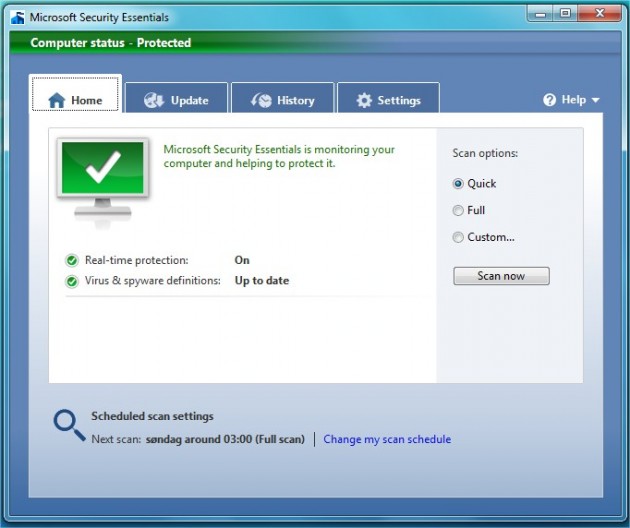
Task: Click the søndag around 03:00 next scan text
Action: coord(225,439)
